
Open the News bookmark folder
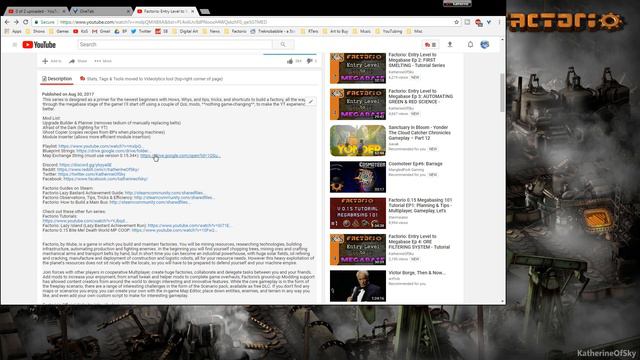click(x=211, y=31)
